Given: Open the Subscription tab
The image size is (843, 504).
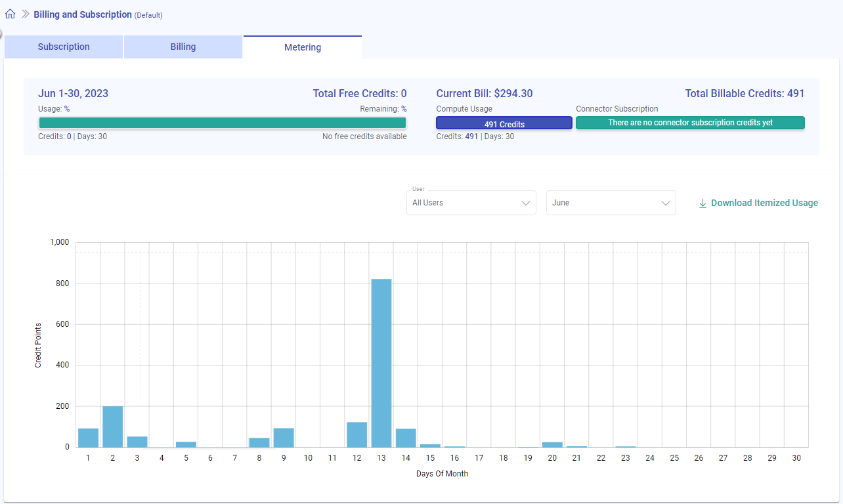Looking at the screenshot, I should click(x=64, y=47).
